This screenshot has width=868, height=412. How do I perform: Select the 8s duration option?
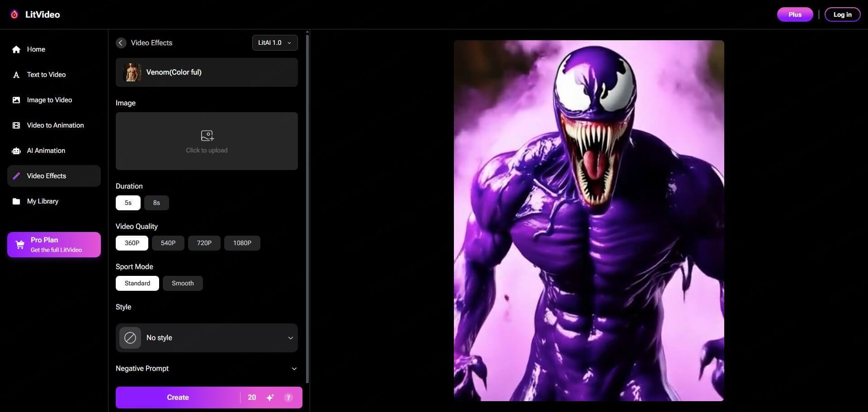156,203
